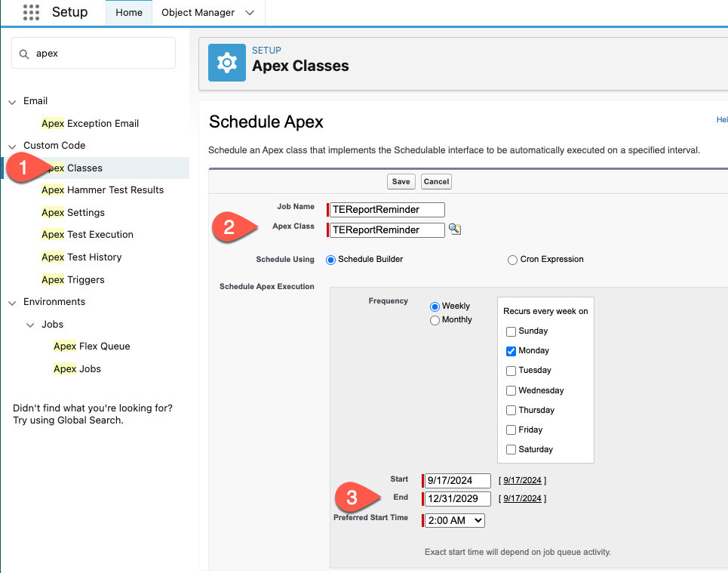The width and height of the screenshot is (728, 573).
Task: Check the Sunday checkbox
Action: click(511, 331)
